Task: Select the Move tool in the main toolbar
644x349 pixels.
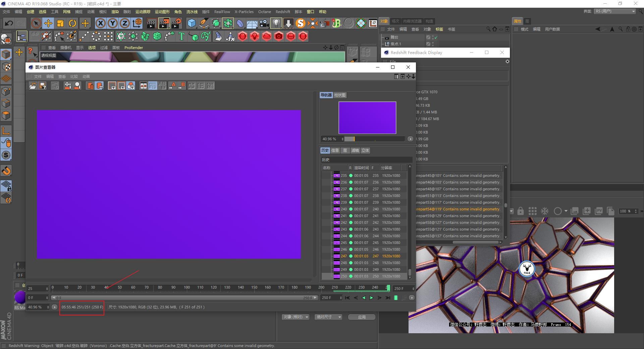Action: click(48, 23)
